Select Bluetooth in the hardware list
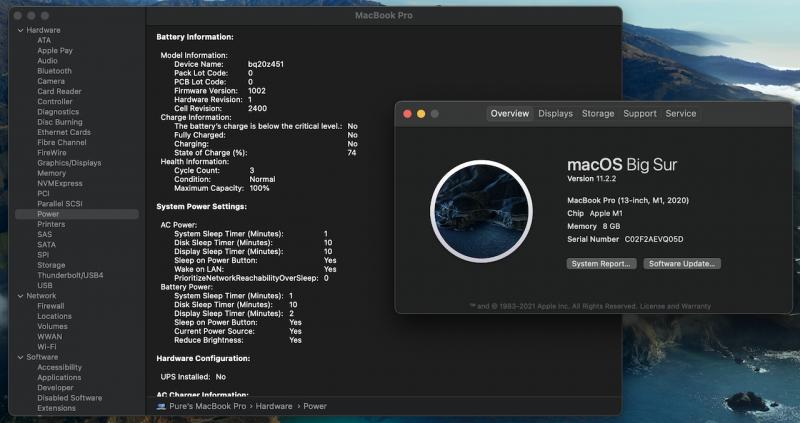This screenshot has height=423, width=800. pyautogui.click(x=54, y=71)
